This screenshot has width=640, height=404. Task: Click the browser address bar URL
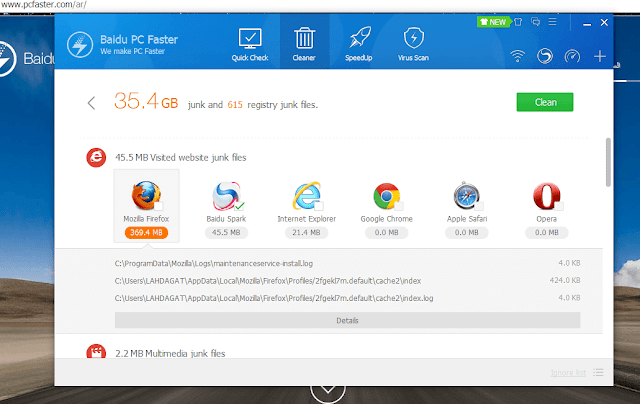click(43, 5)
